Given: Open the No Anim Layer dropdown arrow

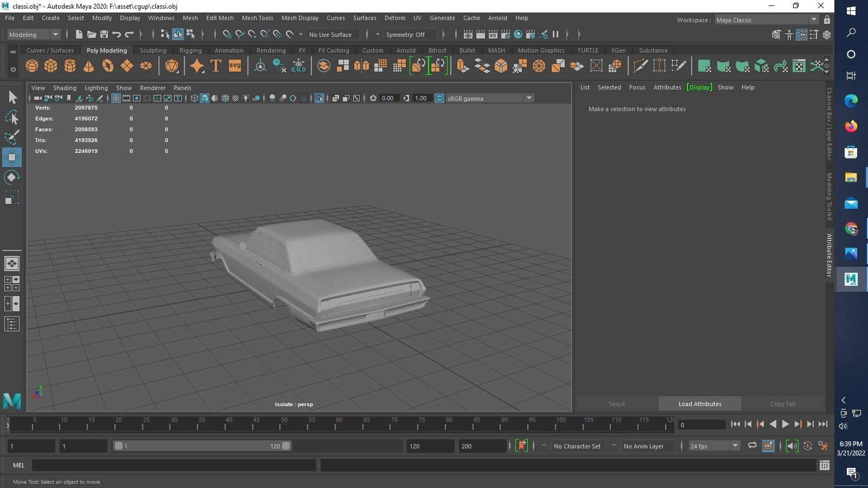Looking at the screenshot, I should coord(614,446).
